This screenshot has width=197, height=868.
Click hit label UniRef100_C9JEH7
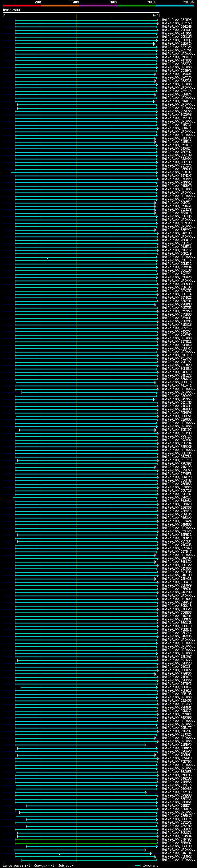click(x=176, y=172)
